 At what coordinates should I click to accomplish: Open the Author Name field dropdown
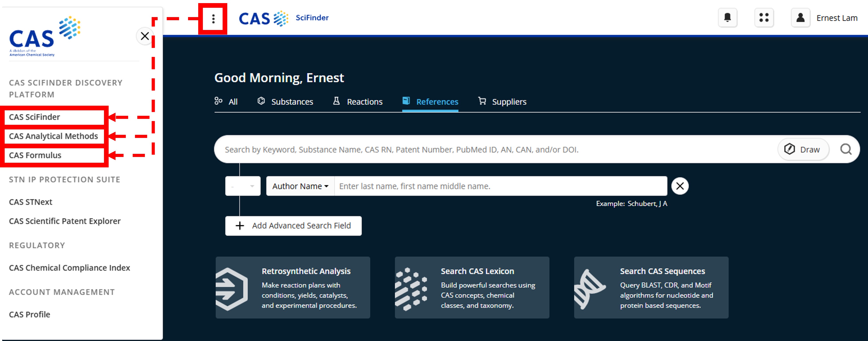click(x=300, y=186)
